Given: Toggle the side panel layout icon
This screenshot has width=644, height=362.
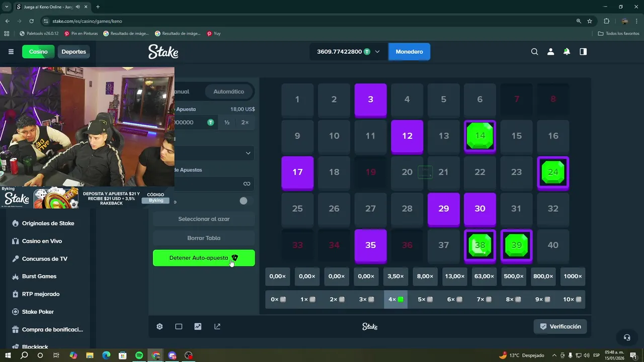Looking at the screenshot, I should point(583,52).
